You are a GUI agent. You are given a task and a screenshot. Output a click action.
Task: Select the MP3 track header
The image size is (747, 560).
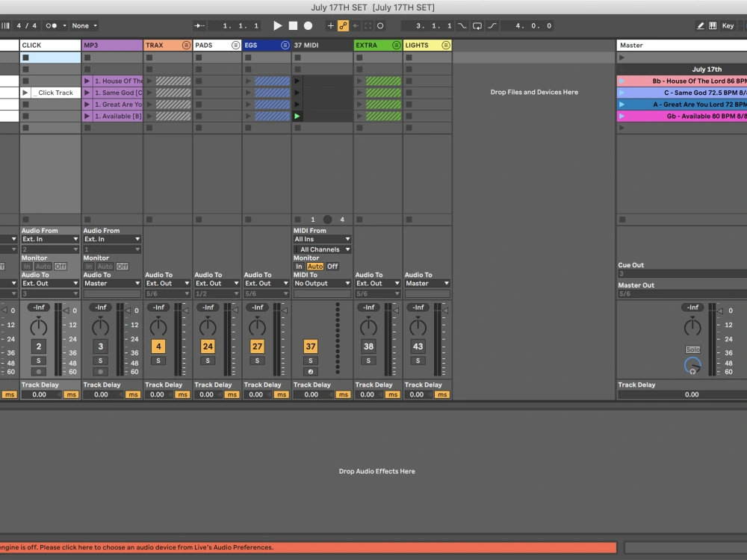coord(112,46)
